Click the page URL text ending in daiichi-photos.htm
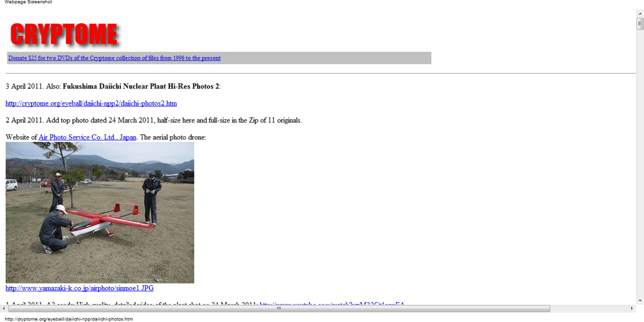 (x=69, y=319)
